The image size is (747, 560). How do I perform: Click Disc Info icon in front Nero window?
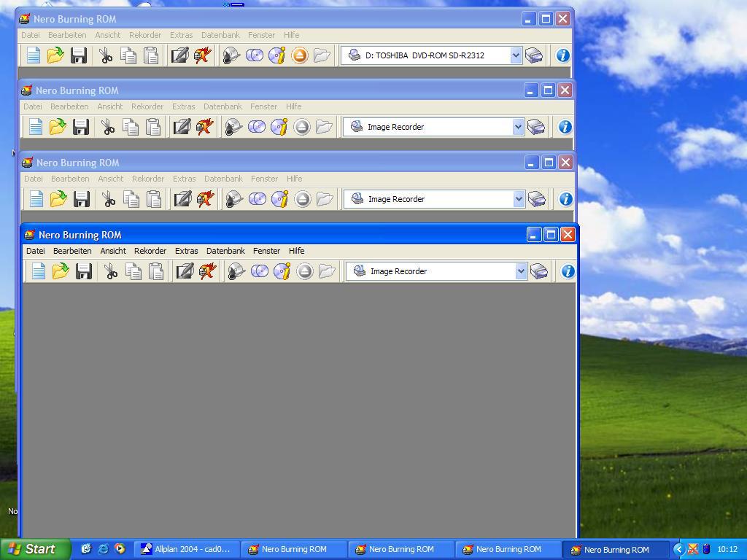[x=282, y=271]
